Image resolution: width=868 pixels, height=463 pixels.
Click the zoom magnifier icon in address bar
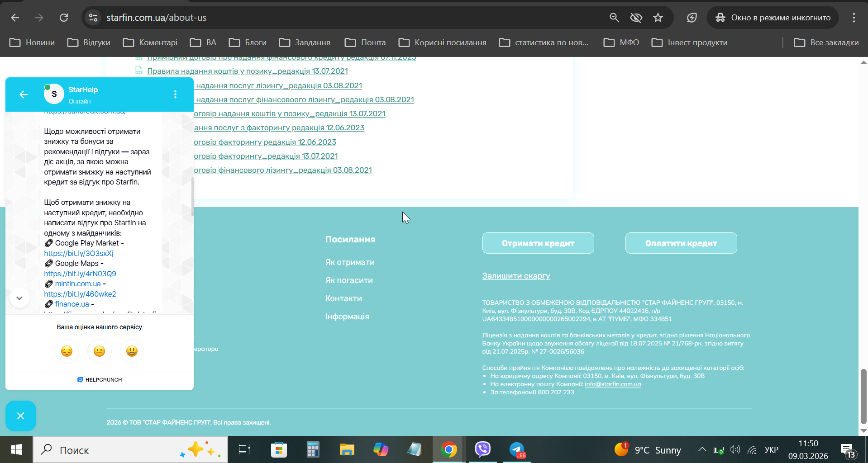tap(614, 18)
